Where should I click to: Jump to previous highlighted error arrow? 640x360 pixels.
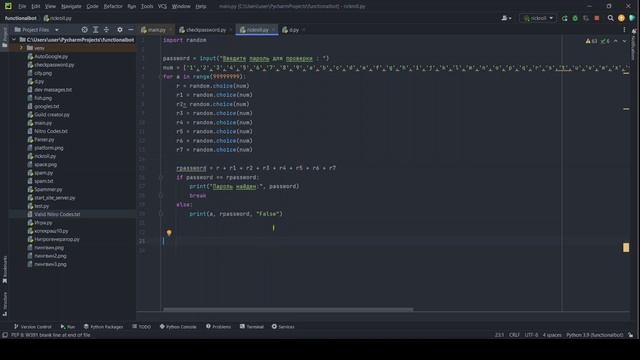coord(616,41)
